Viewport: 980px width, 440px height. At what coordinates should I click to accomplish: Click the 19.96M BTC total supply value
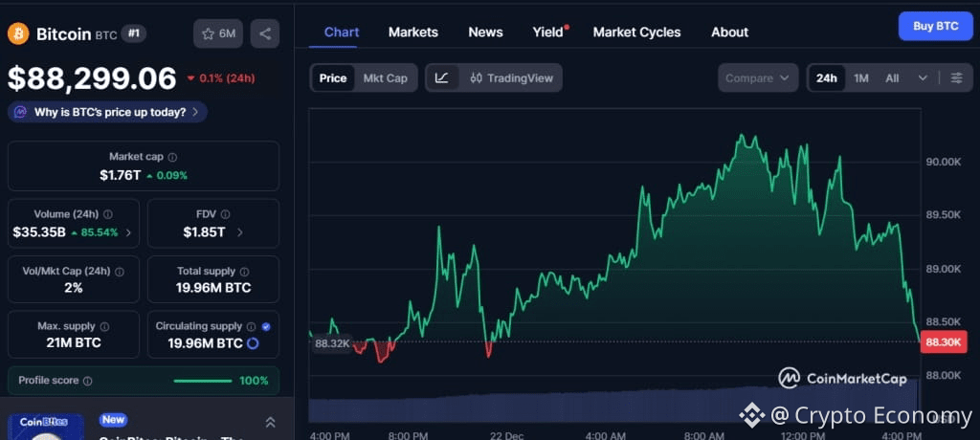pos(213,288)
